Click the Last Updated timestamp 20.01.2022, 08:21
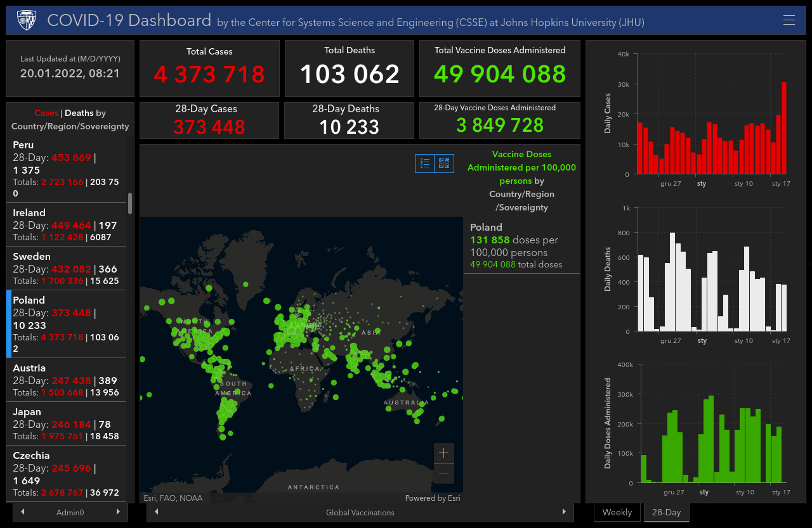 coord(70,73)
